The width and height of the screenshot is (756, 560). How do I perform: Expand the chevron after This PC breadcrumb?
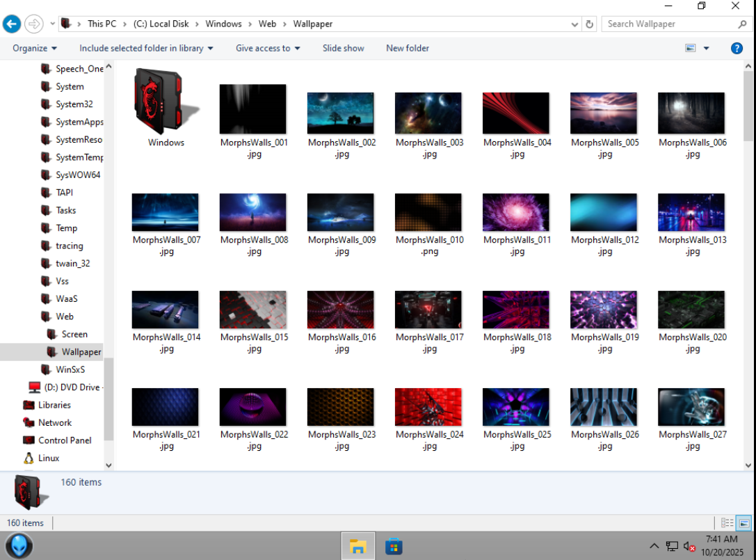click(125, 24)
